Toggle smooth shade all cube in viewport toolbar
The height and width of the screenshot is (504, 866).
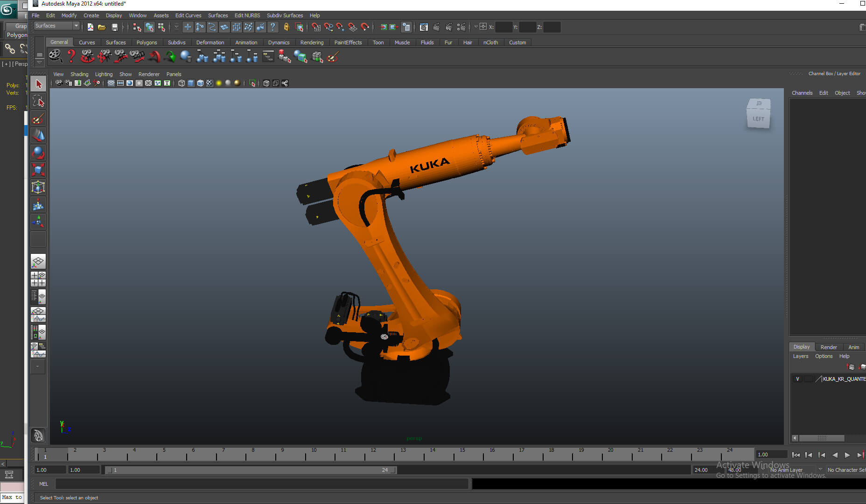(191, 83)
